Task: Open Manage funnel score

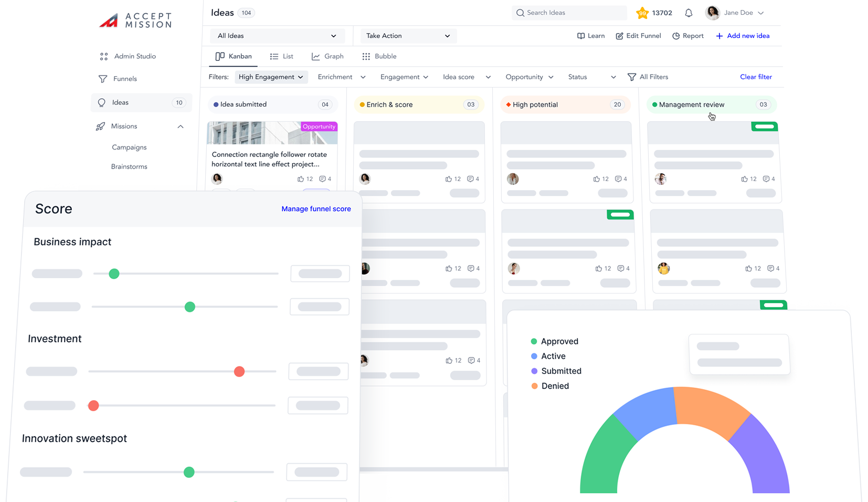Action: (316, 208)
